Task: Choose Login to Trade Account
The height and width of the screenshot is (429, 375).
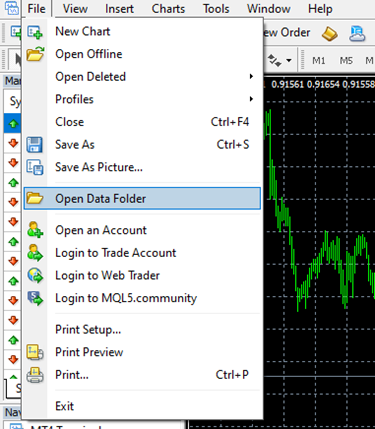Action: click(115, 253)
